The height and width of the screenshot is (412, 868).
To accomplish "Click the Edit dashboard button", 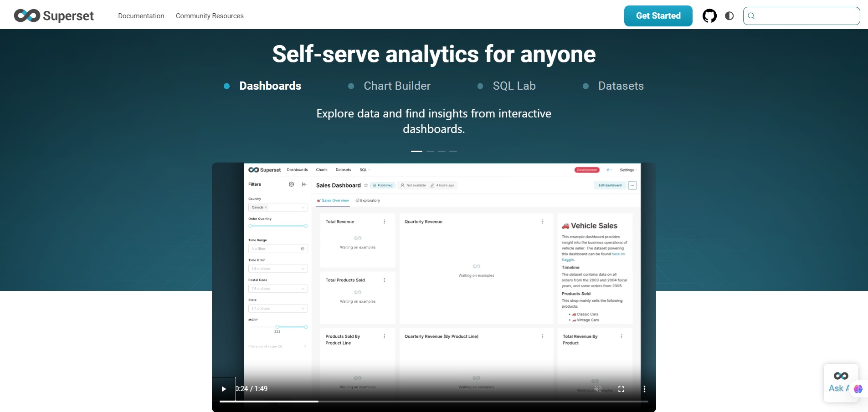I will point(610,185).
